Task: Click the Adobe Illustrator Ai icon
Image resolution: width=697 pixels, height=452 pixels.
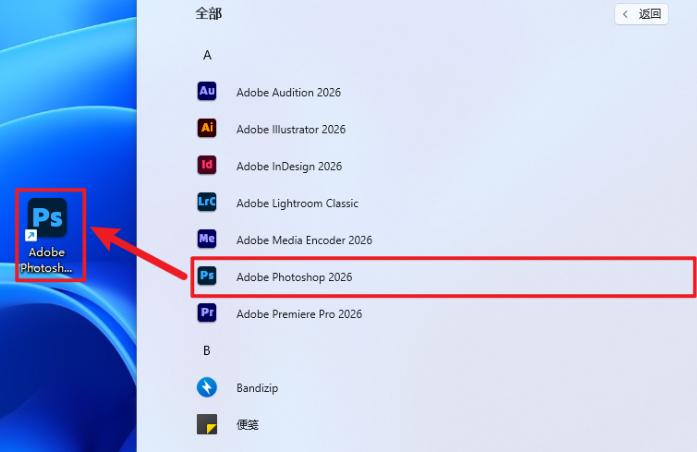Action: tap(207, 129)
